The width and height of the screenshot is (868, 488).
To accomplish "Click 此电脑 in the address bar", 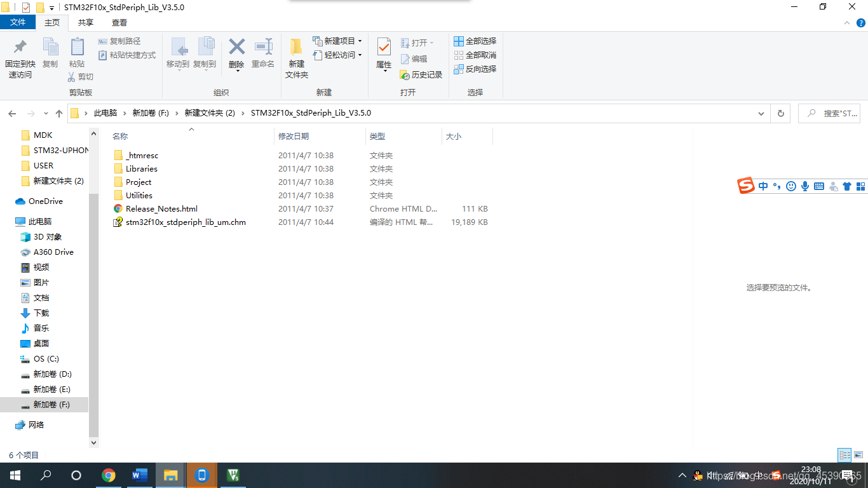I will tap(105, 113).
